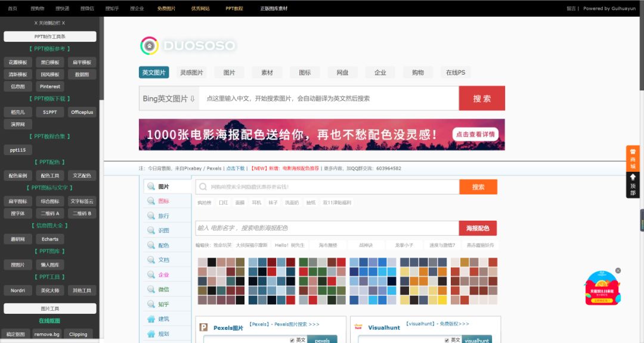Click the orange 搜索 shopping button
This screenshot has height=343, width=644.
pyautogui.click(x=478, y=187)
